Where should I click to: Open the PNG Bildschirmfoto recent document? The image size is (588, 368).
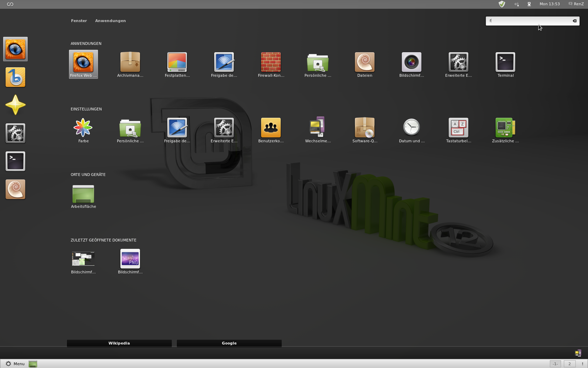pyautogui.click(x=130, y=261)
